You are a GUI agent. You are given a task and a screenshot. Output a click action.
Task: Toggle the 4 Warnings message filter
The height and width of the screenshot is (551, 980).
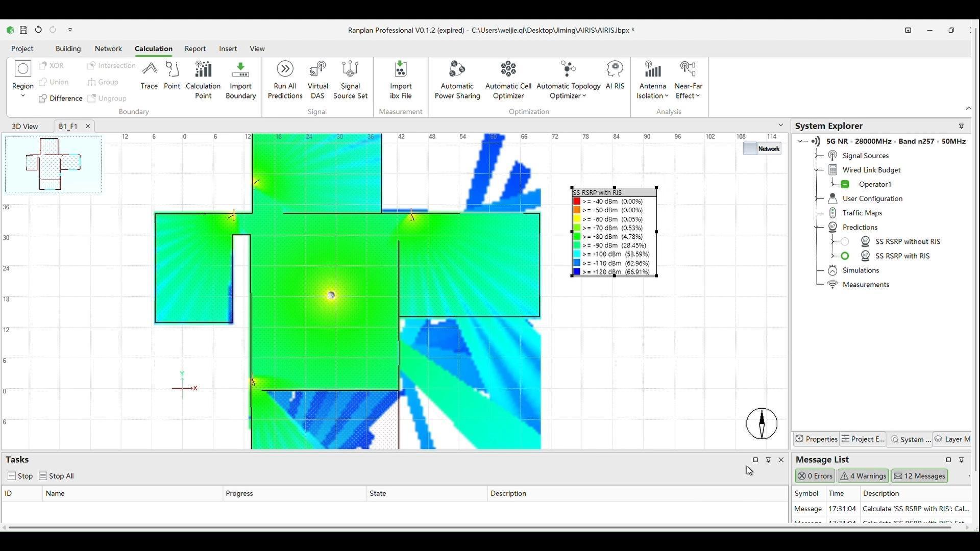pos(863,476)
